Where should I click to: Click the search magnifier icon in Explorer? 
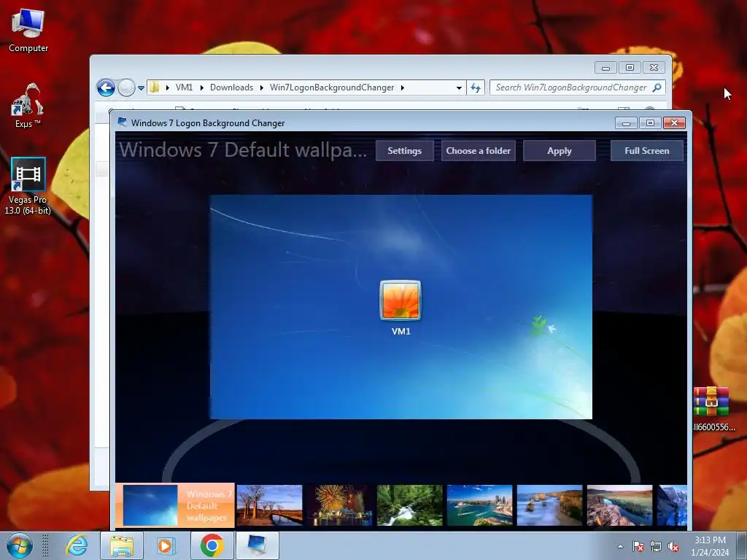coord(657,87)
